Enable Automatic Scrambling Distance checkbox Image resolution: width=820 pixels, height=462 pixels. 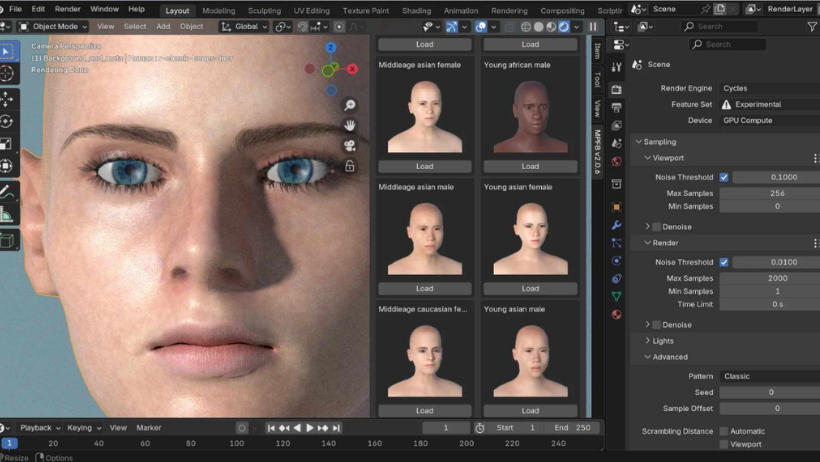724,431
